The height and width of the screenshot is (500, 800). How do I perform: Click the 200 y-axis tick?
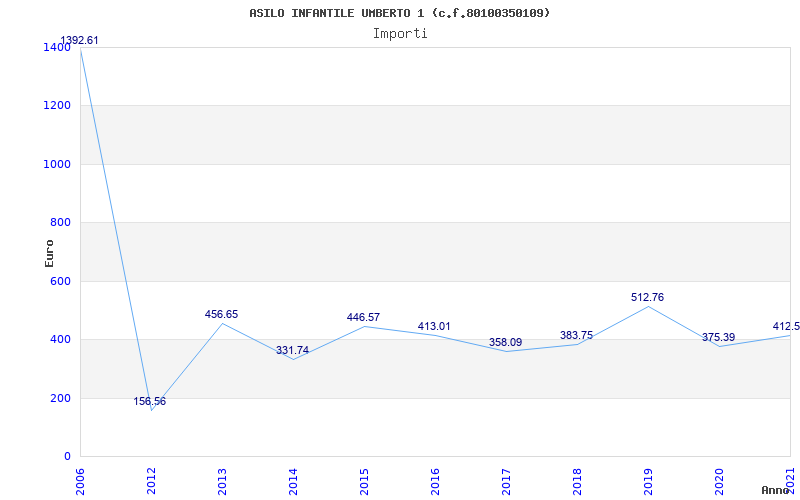click(x=60, y=398)
